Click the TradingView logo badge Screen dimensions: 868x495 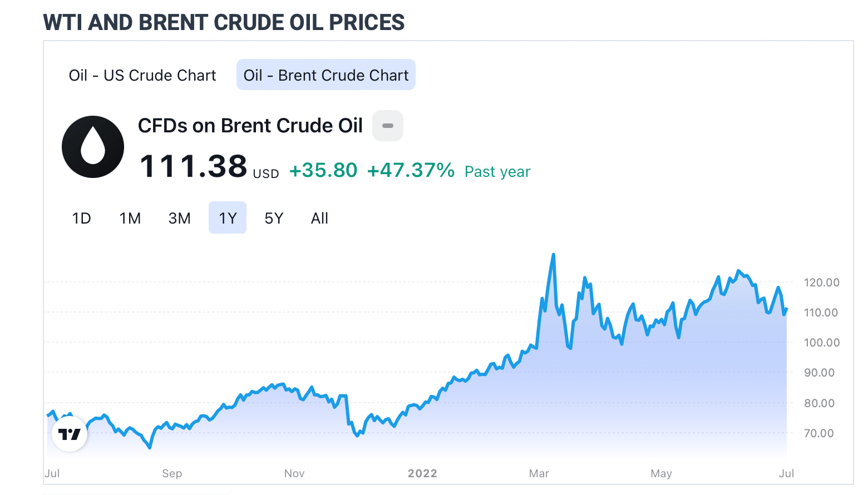click(x=70, y=434)
